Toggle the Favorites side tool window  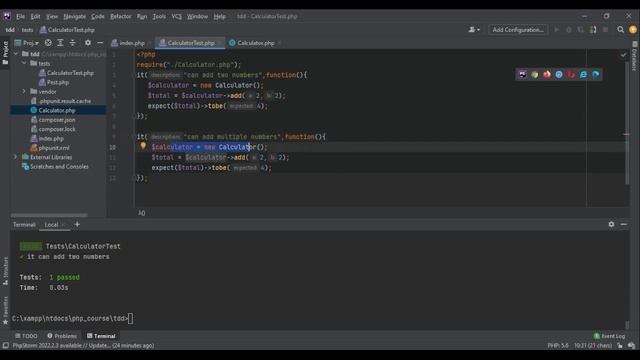pos(5,310)
